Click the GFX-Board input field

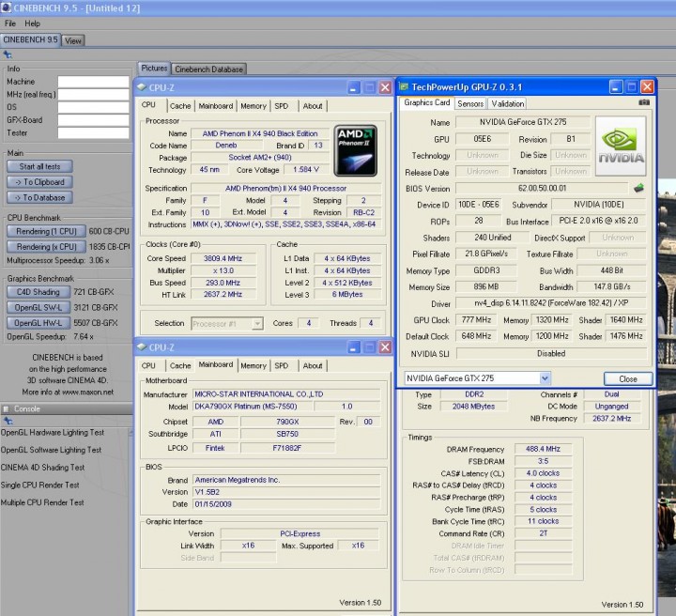tap(94, 120)
